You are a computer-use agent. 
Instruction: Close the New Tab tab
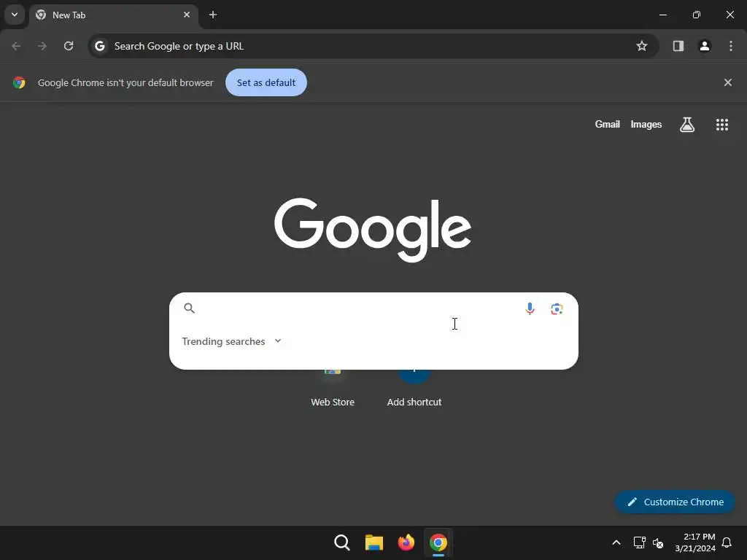coord(187,15)
